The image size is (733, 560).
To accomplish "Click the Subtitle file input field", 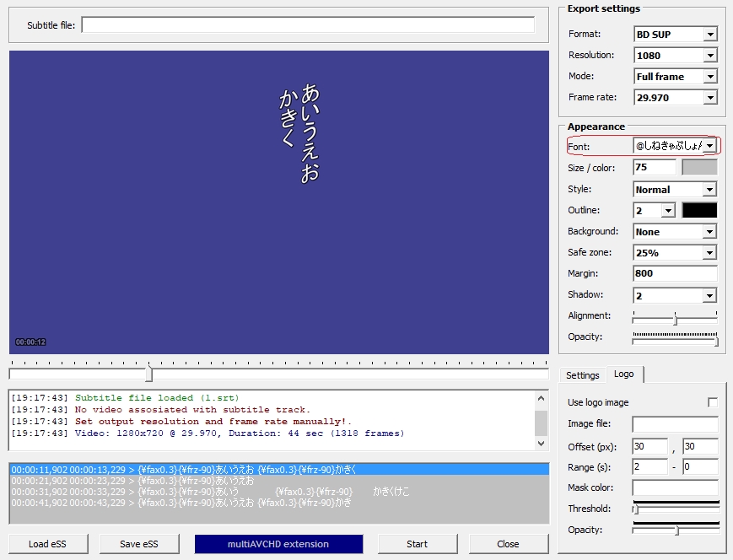I will click(308, 25).
